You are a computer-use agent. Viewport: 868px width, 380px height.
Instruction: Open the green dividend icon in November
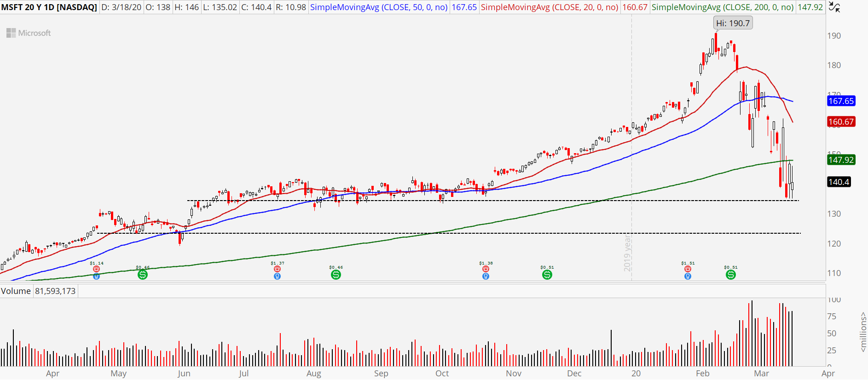coord(547,275)
